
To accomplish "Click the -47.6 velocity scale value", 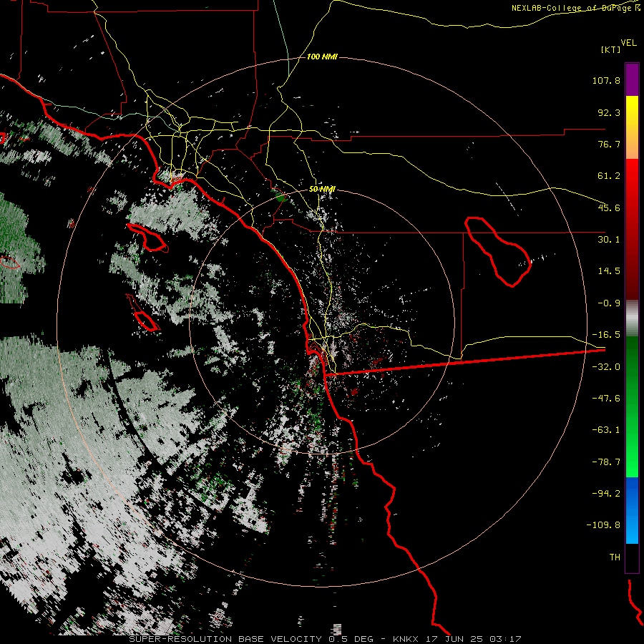I will 606,399.
